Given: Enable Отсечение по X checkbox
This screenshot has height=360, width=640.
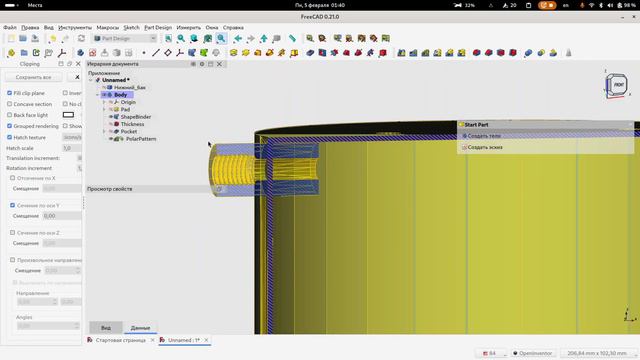Looking at the screenshot, I should (x=13, y=178).
